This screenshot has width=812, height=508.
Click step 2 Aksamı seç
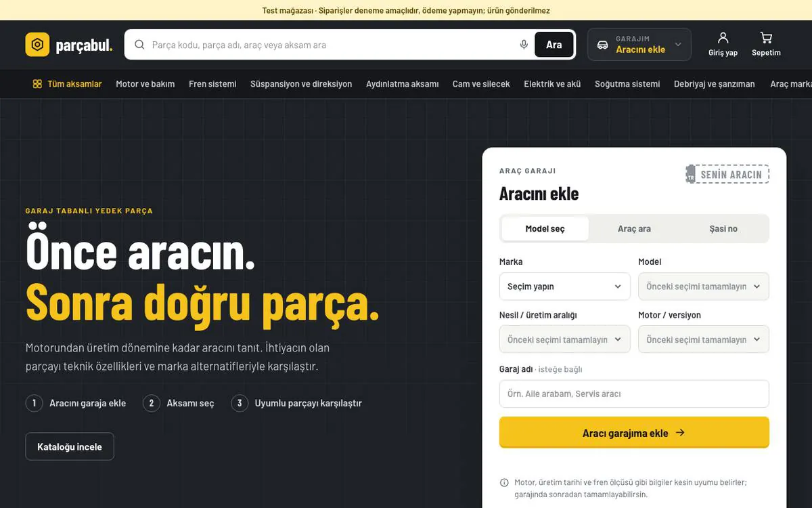coord(179,403)
